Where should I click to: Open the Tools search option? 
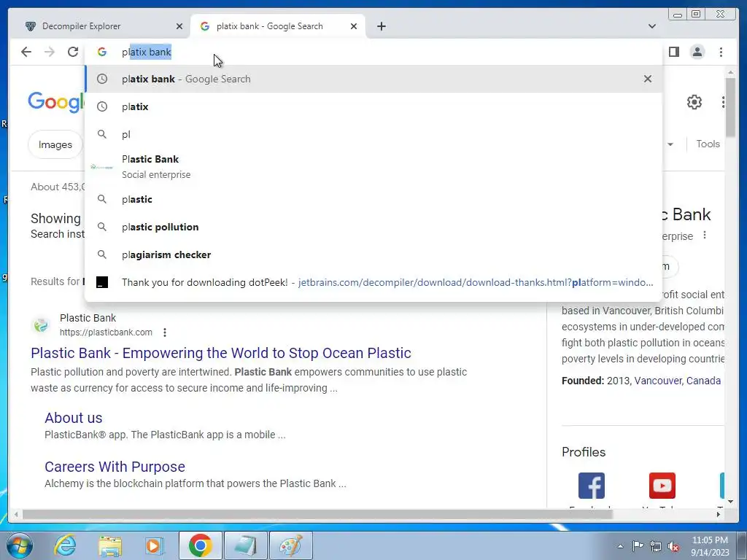708,144
